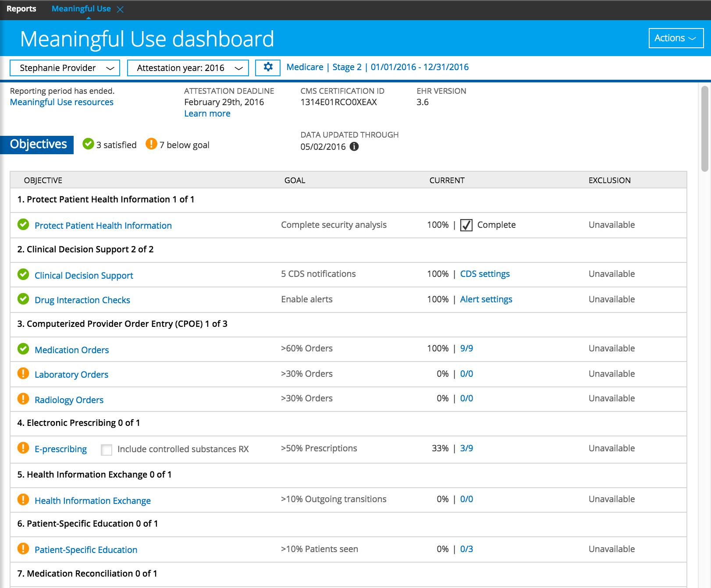This screenshot has width=711, height=588.
Task: Expand the Attestation year 2016 dropdown
Action: [188, 68]
